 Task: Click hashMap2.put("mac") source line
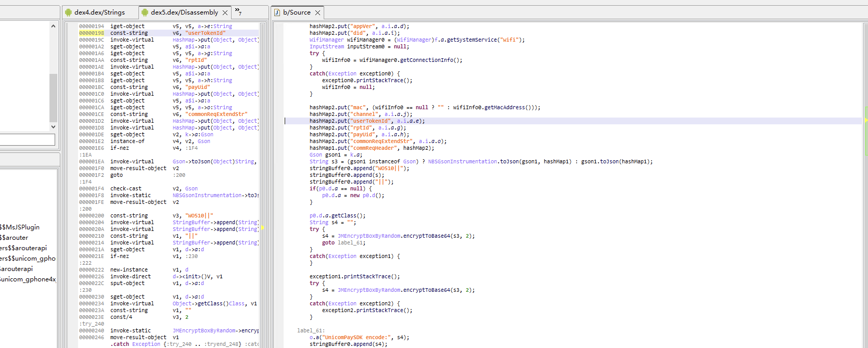[425, 107]
